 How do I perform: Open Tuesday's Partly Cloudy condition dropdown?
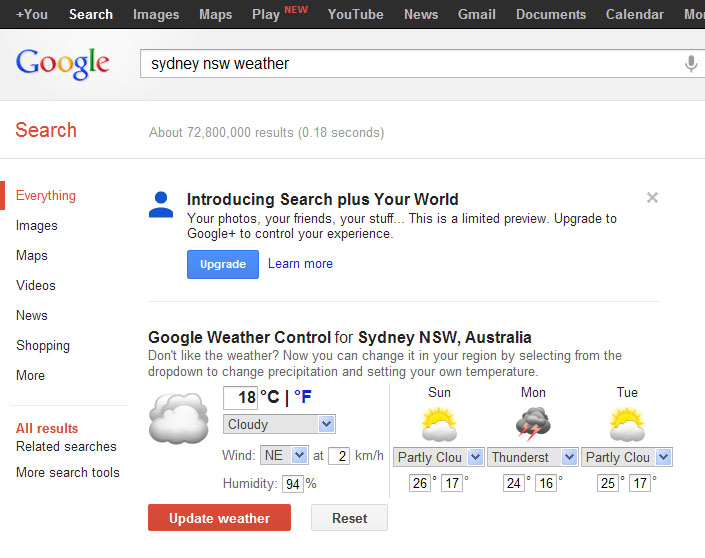click(627, 457)
